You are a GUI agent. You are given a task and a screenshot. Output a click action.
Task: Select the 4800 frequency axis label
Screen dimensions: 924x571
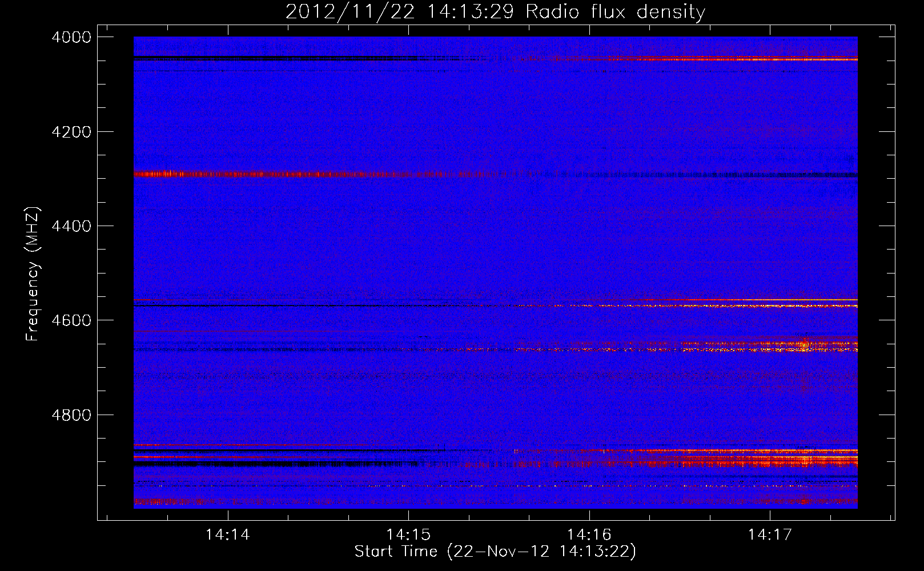click(71, 415)
